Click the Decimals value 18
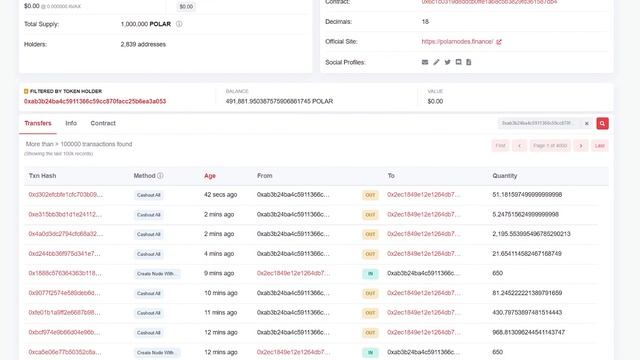This screenshot has width=640, height=360. point(425,22)
